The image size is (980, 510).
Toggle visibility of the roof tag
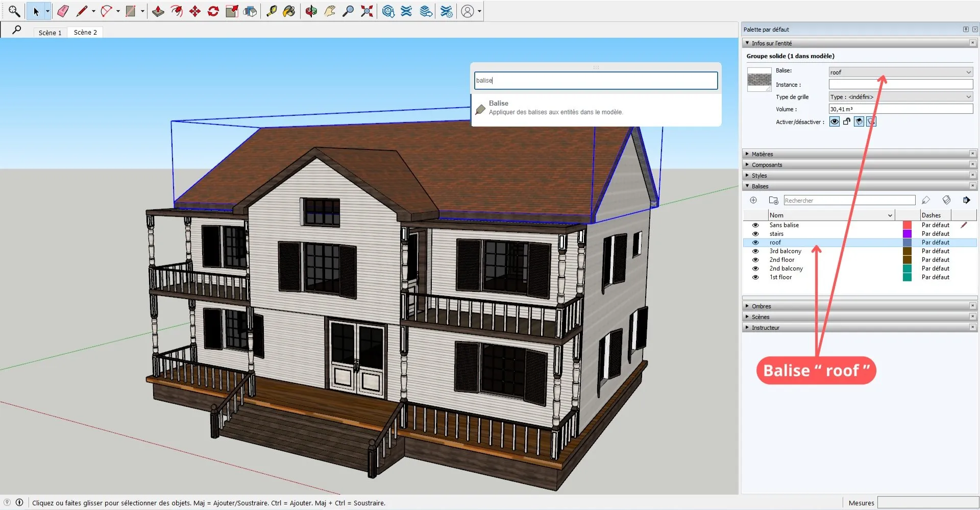pos(755,242)
